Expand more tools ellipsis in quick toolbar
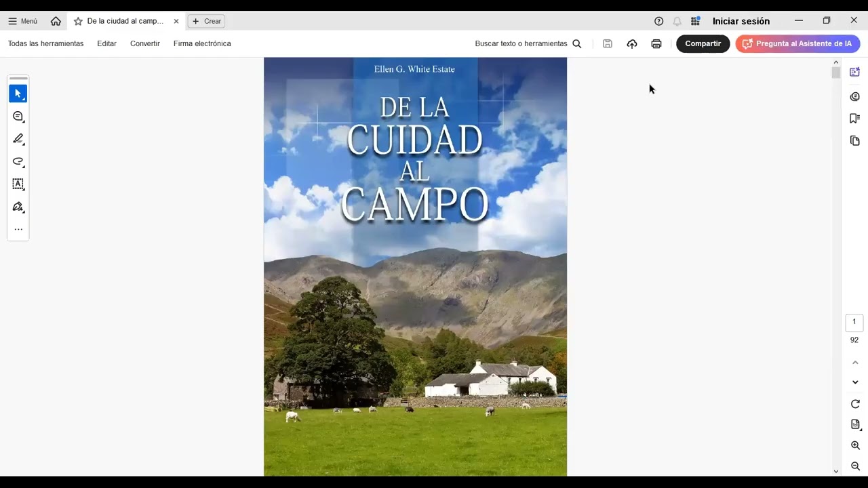 pyautogui.click(x=18, y=229)
